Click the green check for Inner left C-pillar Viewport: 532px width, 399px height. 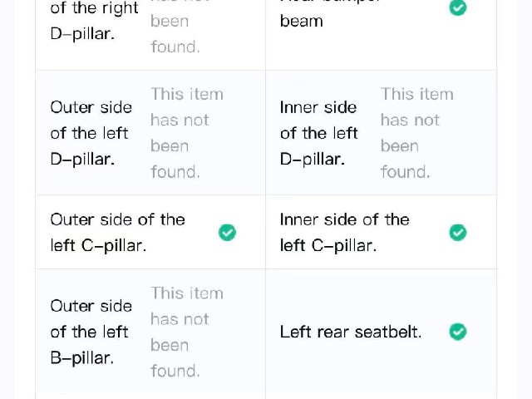[458, 233]
